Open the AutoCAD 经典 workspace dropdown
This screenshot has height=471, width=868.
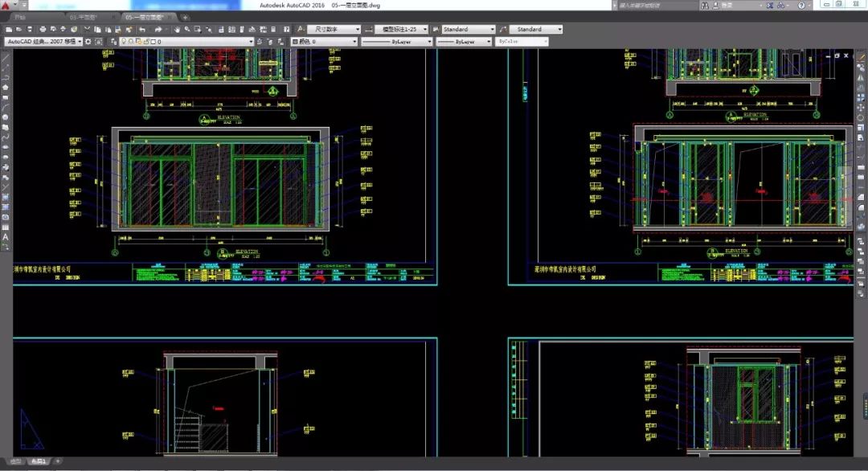coord(43,42)
